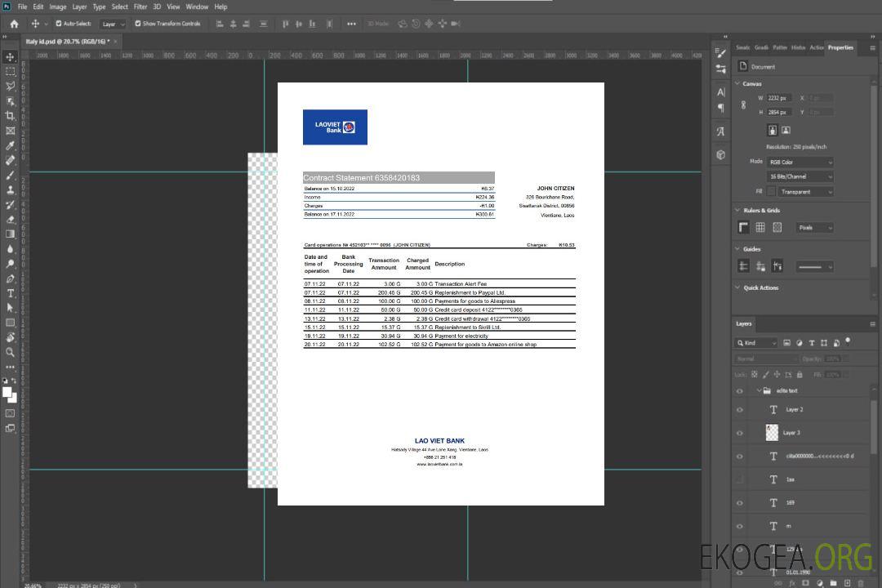This screenshot has width=882, height=588.
Task: Uncheck the Auto-Select checkbox
Action: coord(59,24)
